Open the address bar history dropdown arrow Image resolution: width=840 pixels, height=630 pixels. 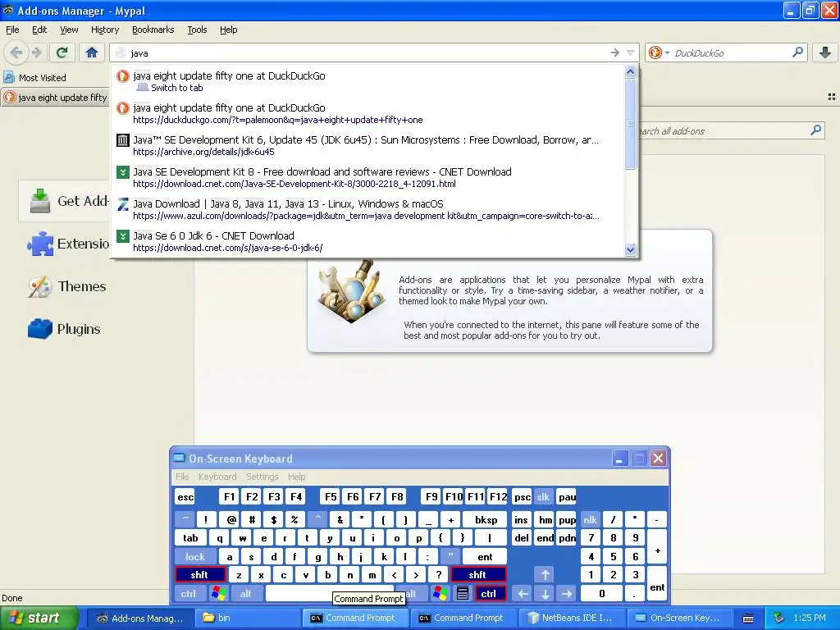[x=631, y=52]
